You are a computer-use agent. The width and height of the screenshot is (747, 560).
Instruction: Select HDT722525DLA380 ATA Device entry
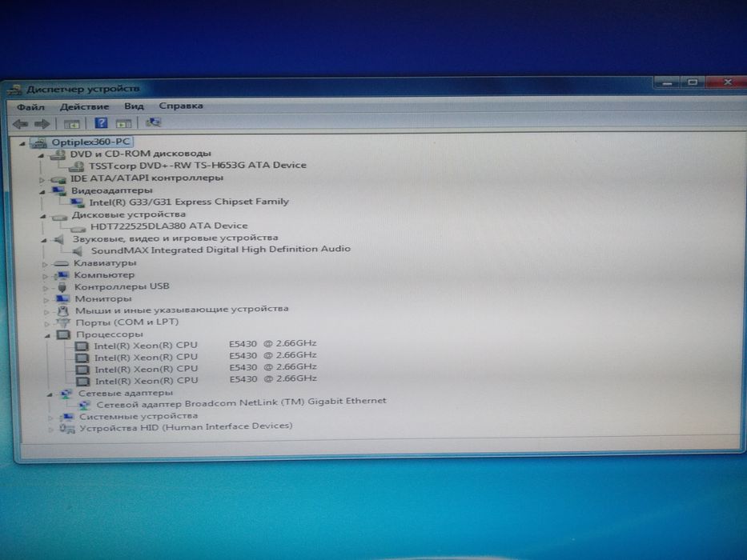(169, 226)
